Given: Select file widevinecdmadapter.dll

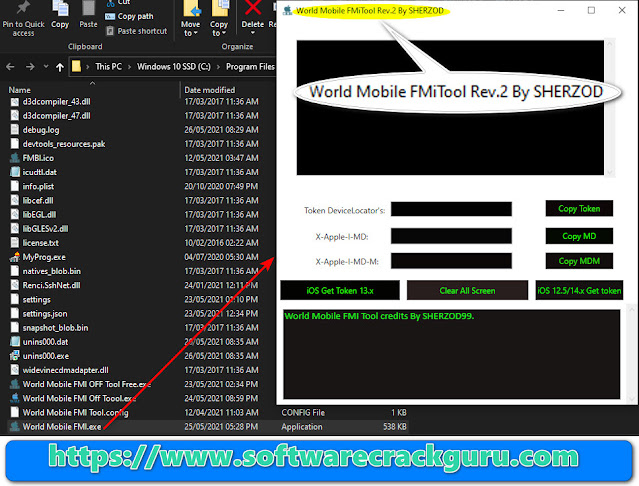Looking at the screenshot, I should tap(66, 370).
